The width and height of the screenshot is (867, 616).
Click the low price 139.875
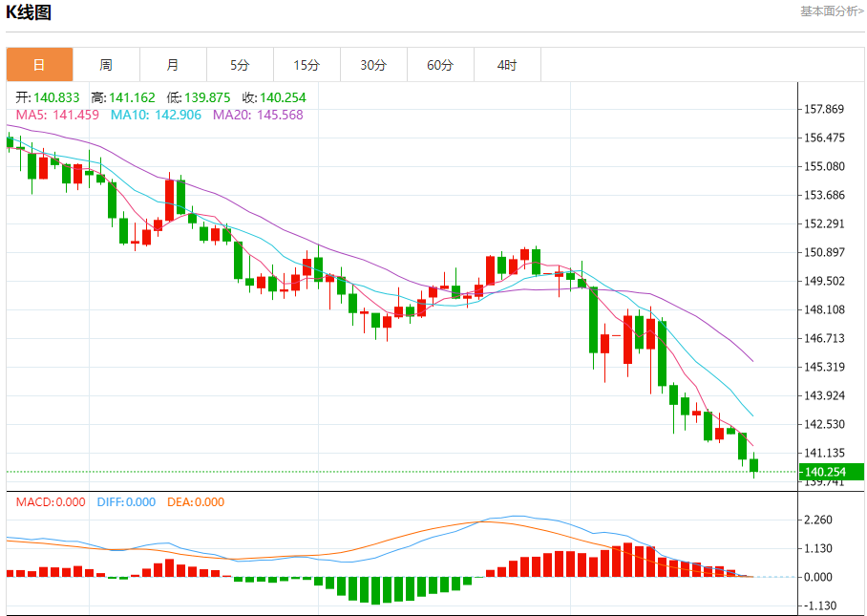click(x=207, y=97)
